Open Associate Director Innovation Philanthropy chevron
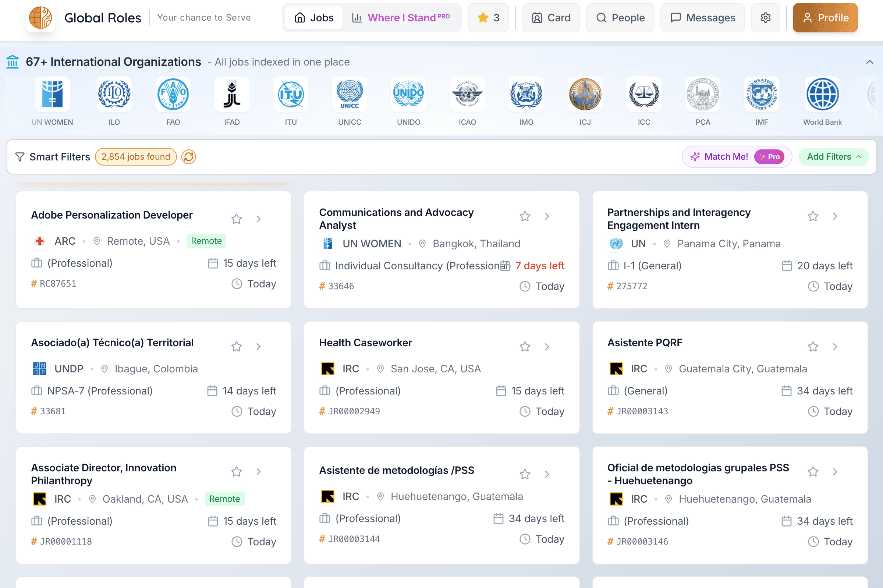 (258, 472)
